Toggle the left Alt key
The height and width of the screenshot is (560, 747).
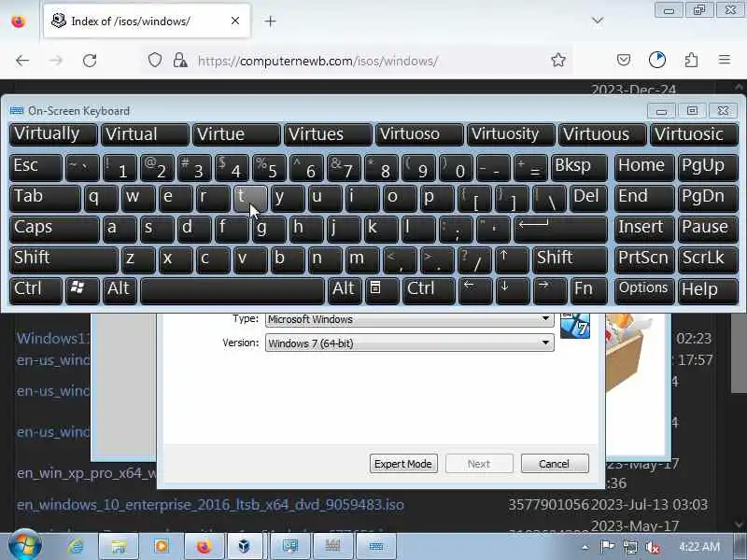click(120, 291)
